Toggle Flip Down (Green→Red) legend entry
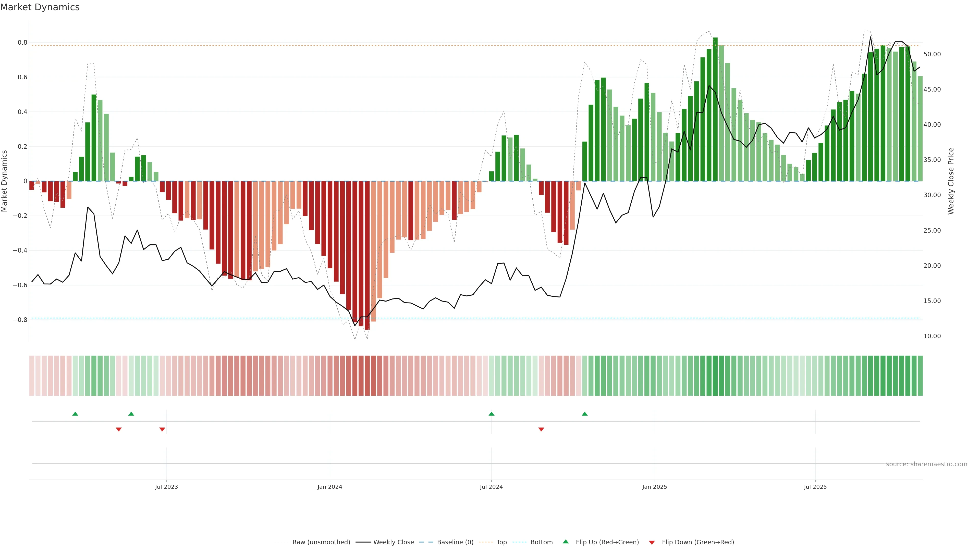The width and height of the screenshot is (980, 551). coord(698,542)
